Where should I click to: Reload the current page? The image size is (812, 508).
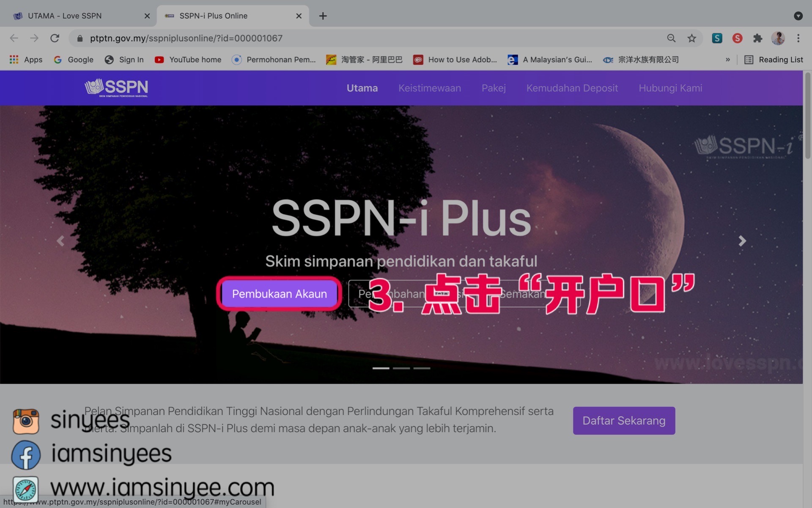click(55, 38)
